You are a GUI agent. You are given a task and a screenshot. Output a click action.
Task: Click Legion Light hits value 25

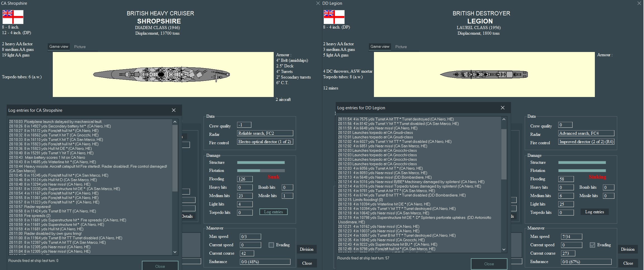(x=566, y=204)
